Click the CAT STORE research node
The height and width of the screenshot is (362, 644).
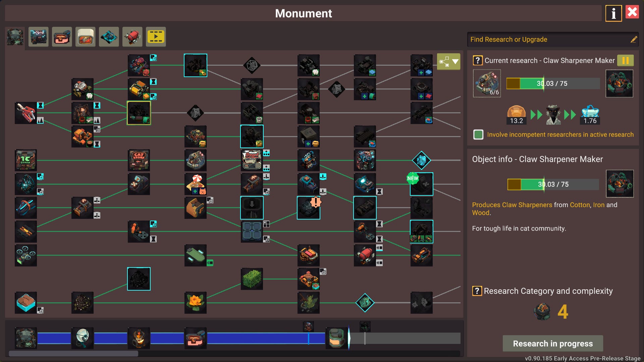coord(139,160)
